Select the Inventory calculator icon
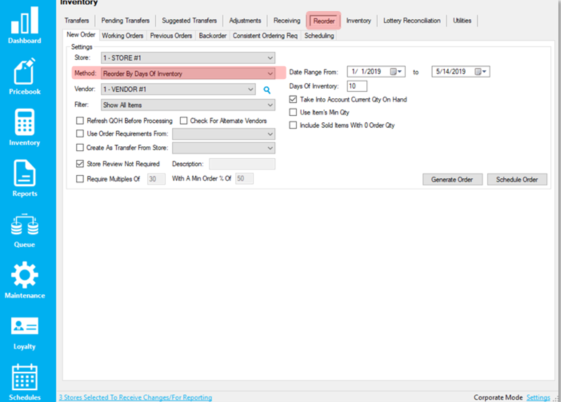 (x=24, y=127)
